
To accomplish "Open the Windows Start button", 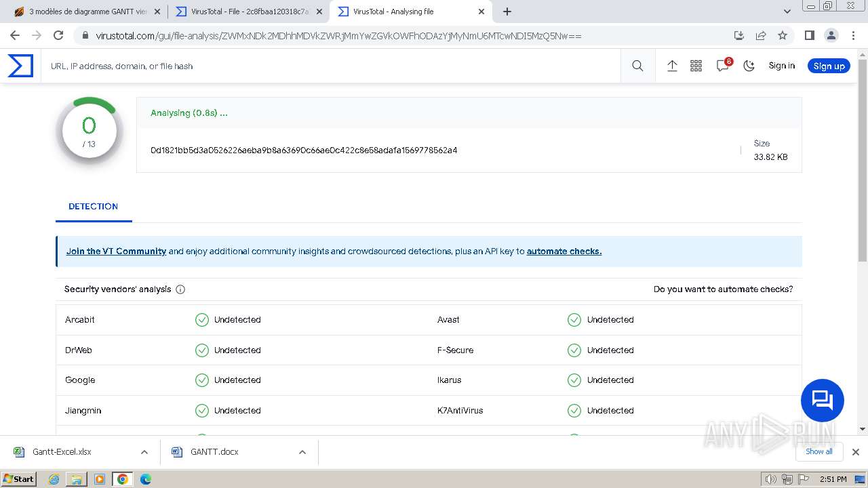I will pyautogui.click(x=18, y=479).
